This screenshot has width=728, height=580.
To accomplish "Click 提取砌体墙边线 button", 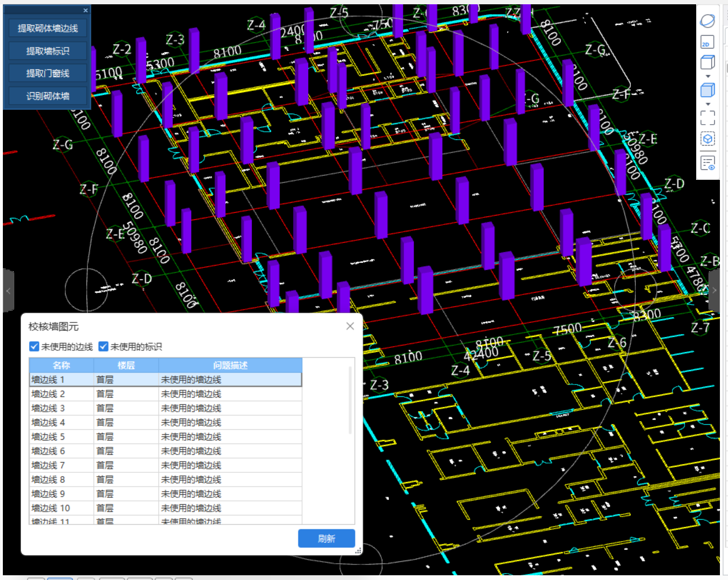I will (x=48, y=28).
